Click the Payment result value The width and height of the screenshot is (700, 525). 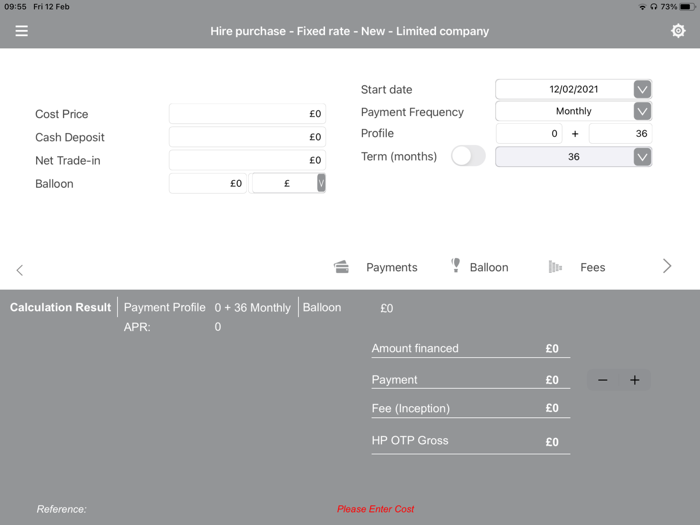point(552,380)
